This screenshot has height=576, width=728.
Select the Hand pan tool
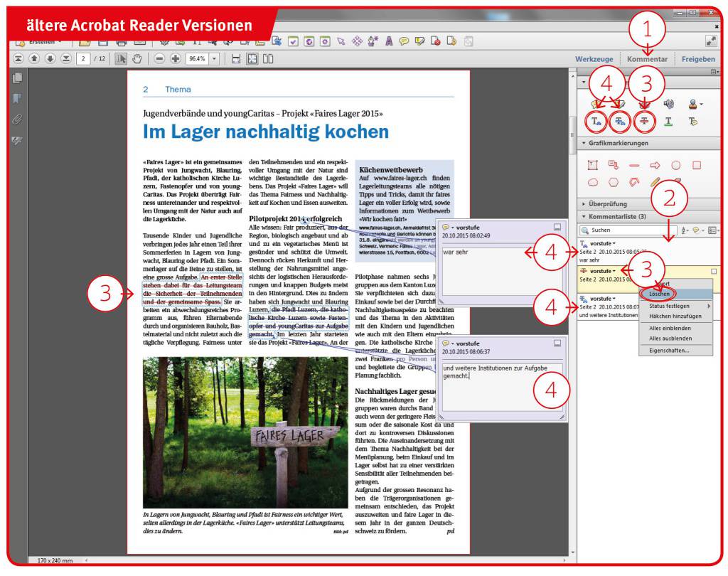point(137,59)
